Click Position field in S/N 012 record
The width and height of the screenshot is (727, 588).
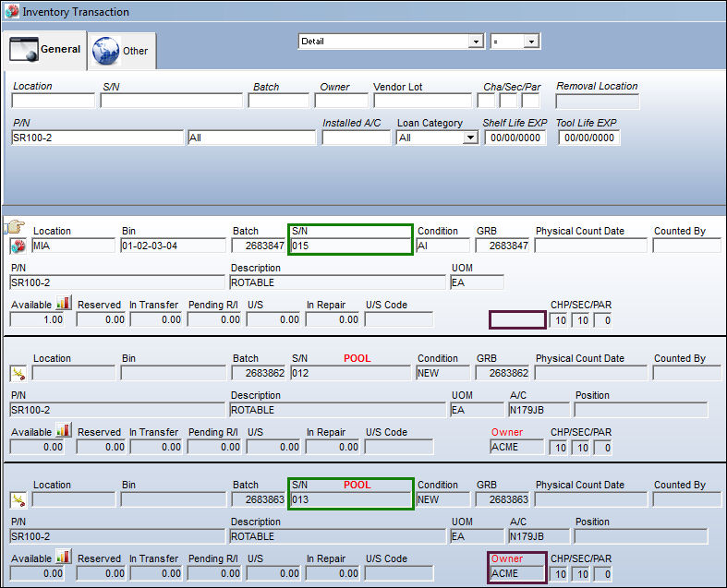tap(641, 410)
